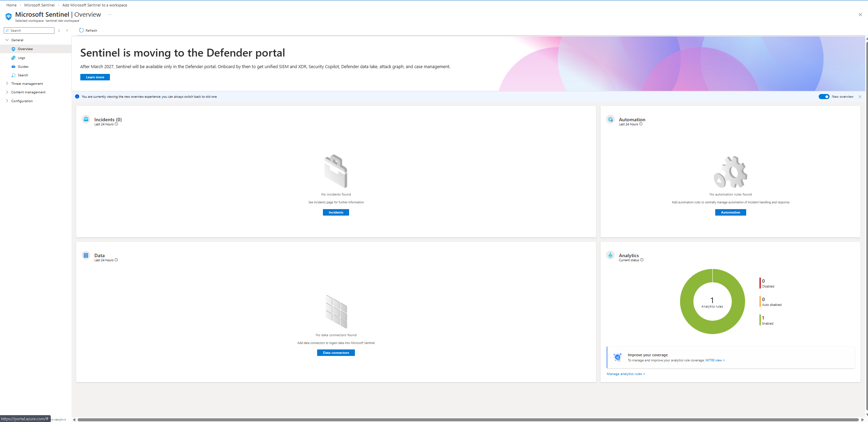Toggle off the New overview switch
The image size is (868, 422).
(824, 97)
